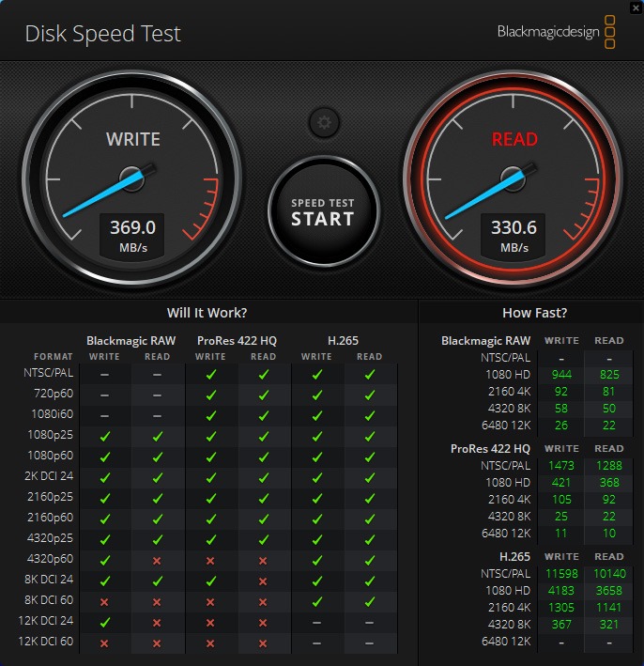644x666 pixels.
Task: Click the read speed value 330.6
Action: 514,227
